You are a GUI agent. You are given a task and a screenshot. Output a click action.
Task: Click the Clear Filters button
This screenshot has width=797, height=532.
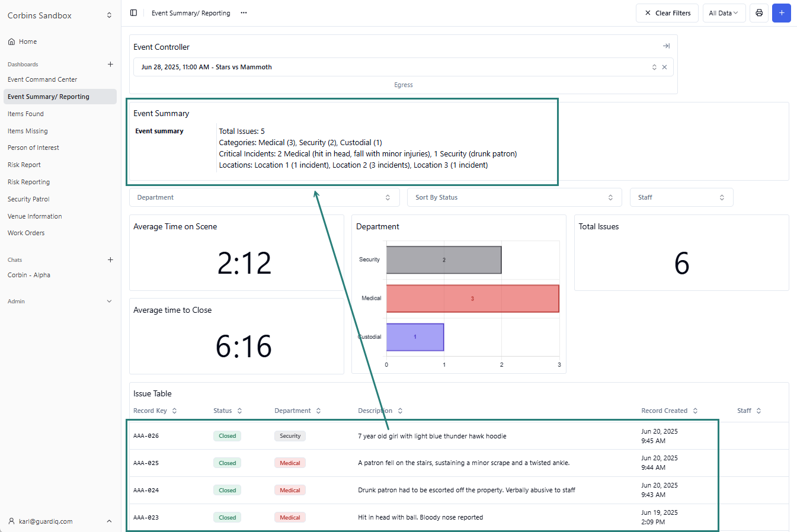coord(667,13)
